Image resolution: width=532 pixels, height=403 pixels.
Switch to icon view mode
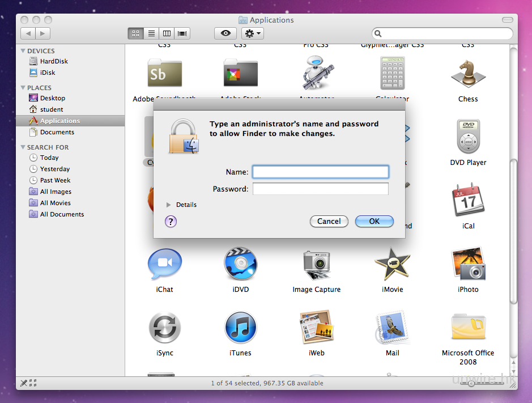(x=135, y=33)
